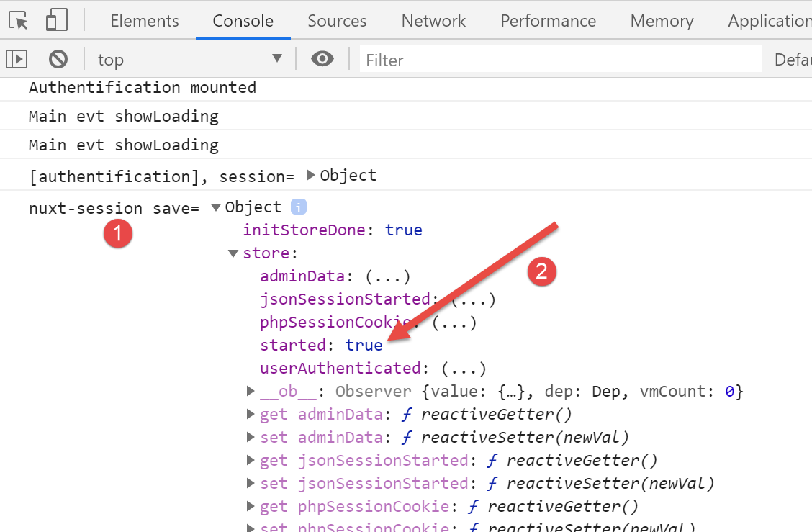Viewport: 812px width, 532px height.
Task: Collapse the nuxt-session save Object
Action: tap(215, 207)
